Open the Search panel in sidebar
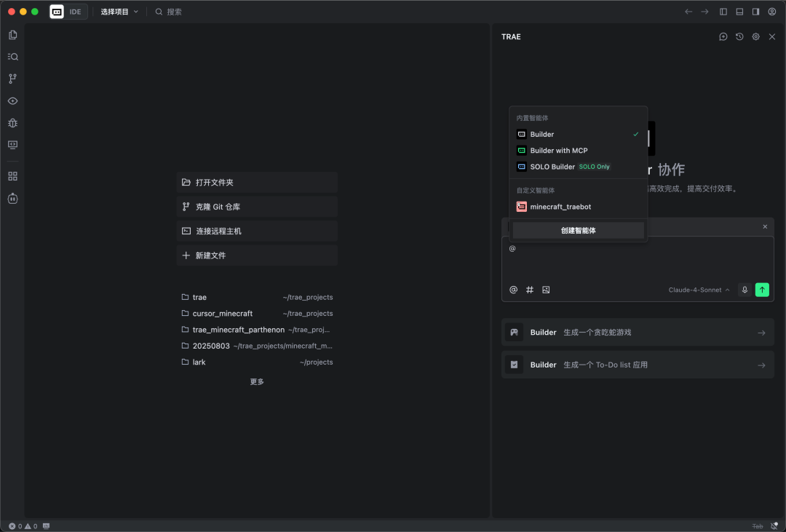This screenshot has width=786, height=532. point(12,57)
